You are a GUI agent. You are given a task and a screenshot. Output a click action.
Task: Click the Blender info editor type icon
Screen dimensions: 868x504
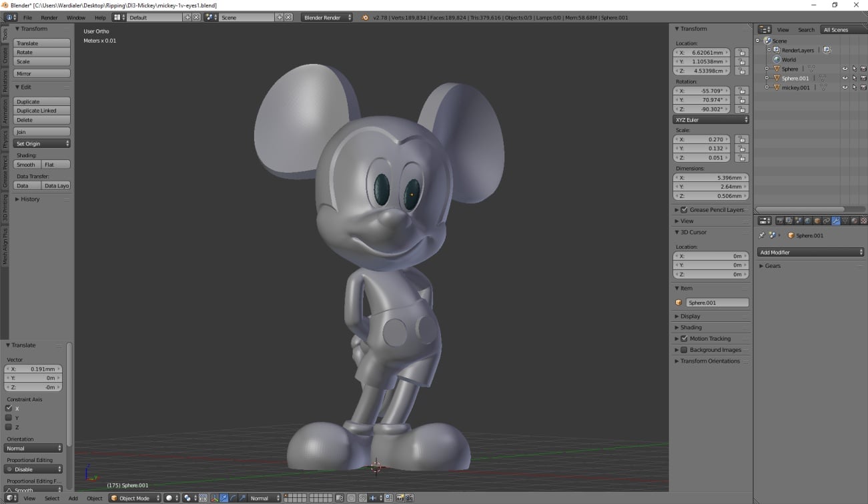[x=11, y=17]
